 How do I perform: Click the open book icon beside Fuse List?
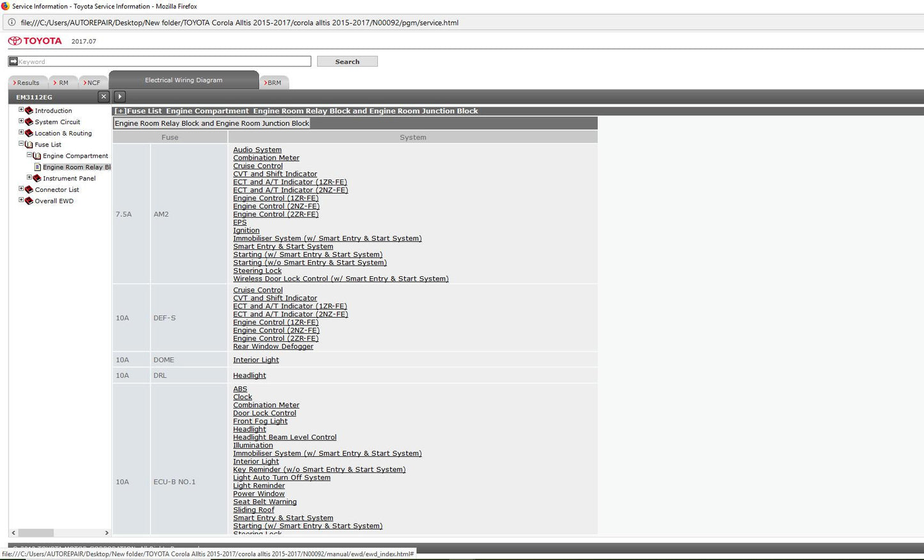pyautogui.click(x=29, y=145)
